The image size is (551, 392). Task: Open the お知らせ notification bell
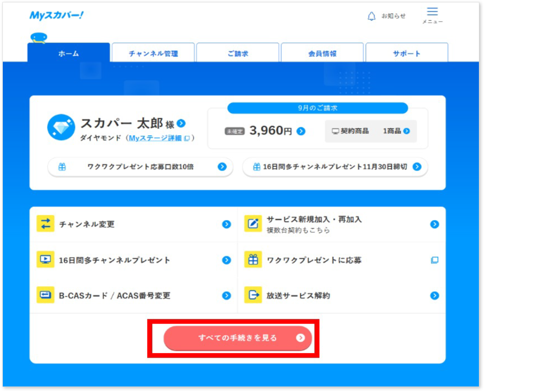coord(386,16)
